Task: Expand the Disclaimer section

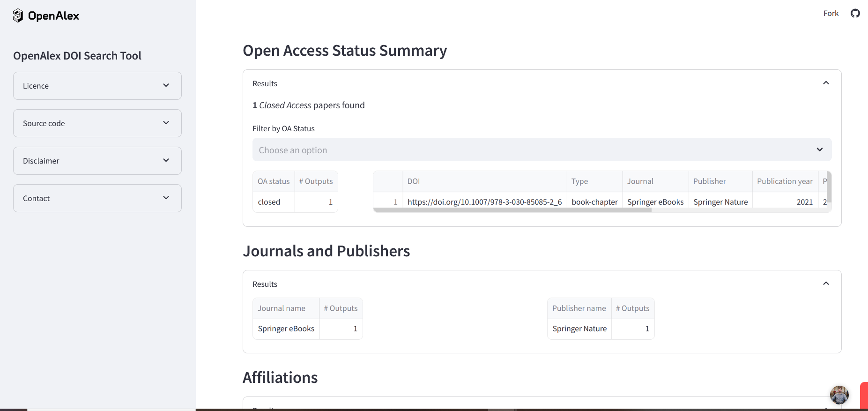Action: tap(97, 161)
